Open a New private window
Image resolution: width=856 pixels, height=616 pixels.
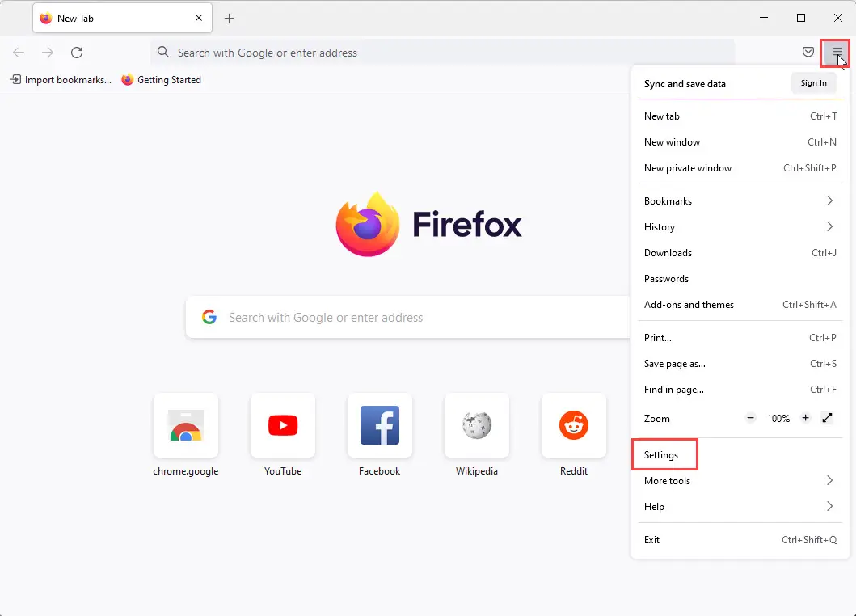pyautogui.click(x=740, y=167)
